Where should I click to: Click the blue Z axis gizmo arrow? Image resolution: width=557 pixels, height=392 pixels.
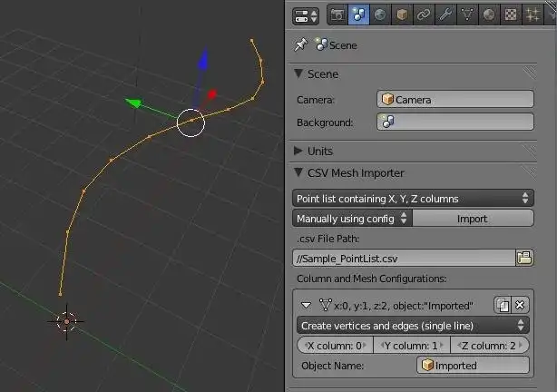point(203,59)
